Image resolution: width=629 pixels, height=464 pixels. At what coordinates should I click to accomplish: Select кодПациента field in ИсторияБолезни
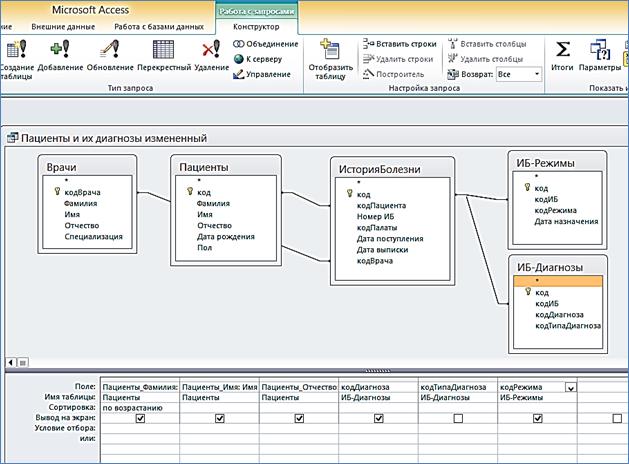tap(381, 205)
